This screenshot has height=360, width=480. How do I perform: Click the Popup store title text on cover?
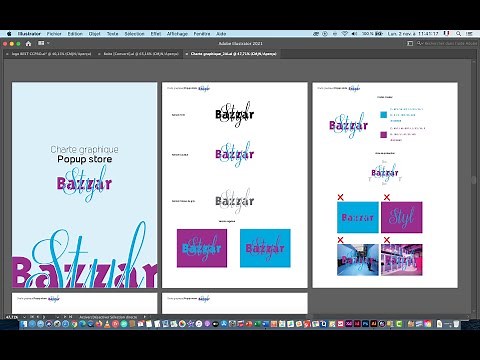click(85, 159)
